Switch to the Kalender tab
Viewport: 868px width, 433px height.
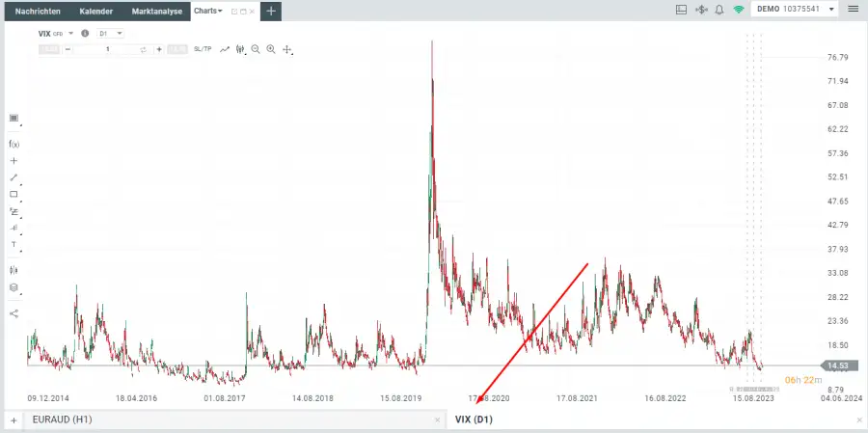pos(96,11)
